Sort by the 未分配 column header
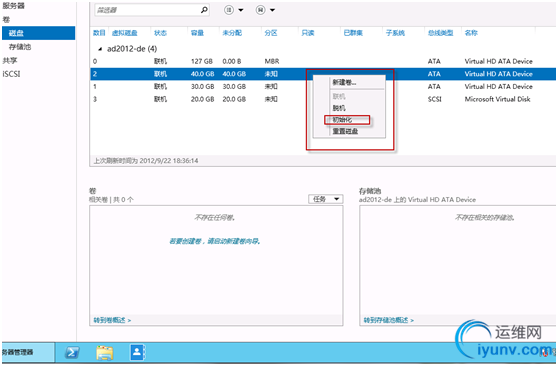Screen dimensions: 558x366 232,33
